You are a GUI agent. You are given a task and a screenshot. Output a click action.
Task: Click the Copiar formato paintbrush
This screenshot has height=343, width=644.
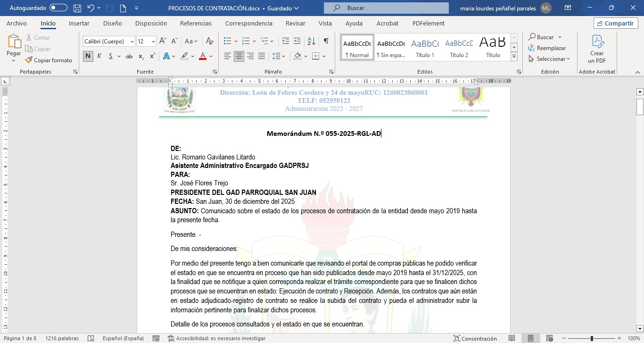pos(49,60)
